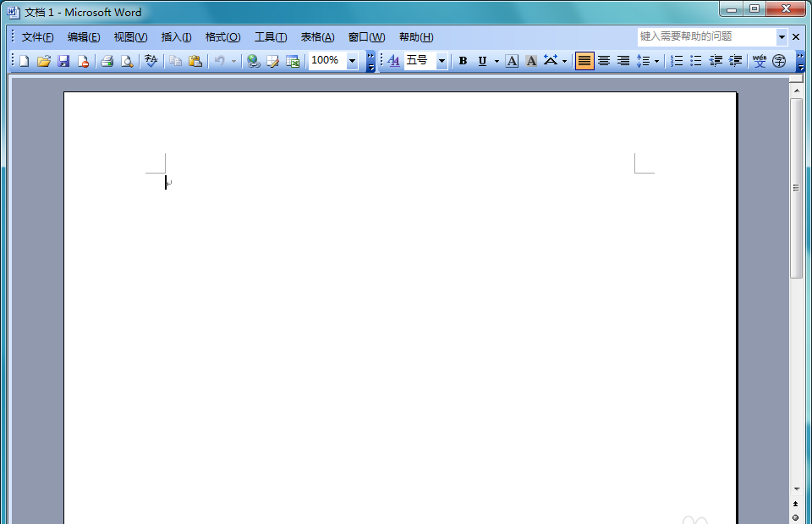Screen dimensions: 812x524
Task: Apply character shading icon
Action: 531,61
